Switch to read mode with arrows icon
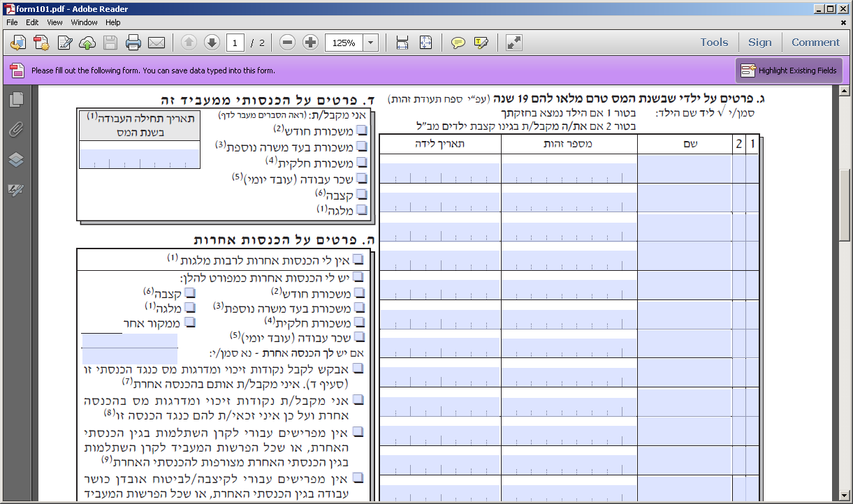Screen dimensions: 853x504 pyautogui.click(x=514, y=43)
